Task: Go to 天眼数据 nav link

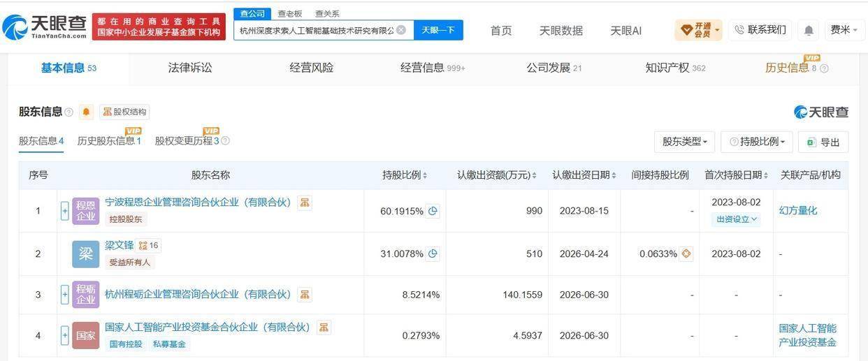Action: [561, 31]
